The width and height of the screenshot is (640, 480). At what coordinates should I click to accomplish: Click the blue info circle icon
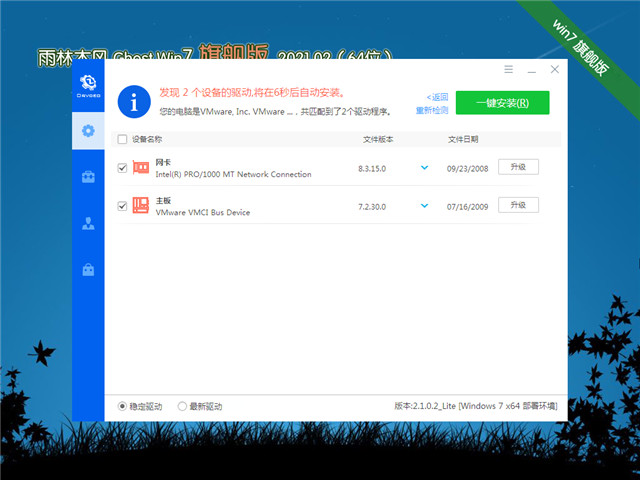pos(134,102)
